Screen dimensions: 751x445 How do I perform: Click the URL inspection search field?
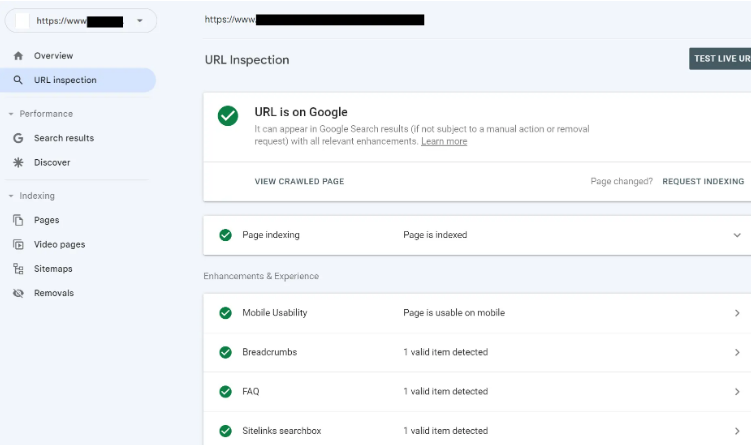450,19
